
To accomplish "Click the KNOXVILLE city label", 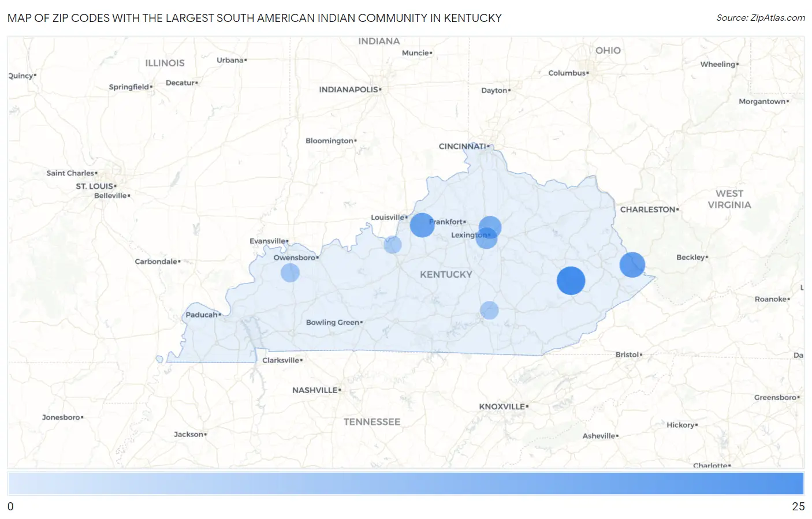I will point(502,406).
